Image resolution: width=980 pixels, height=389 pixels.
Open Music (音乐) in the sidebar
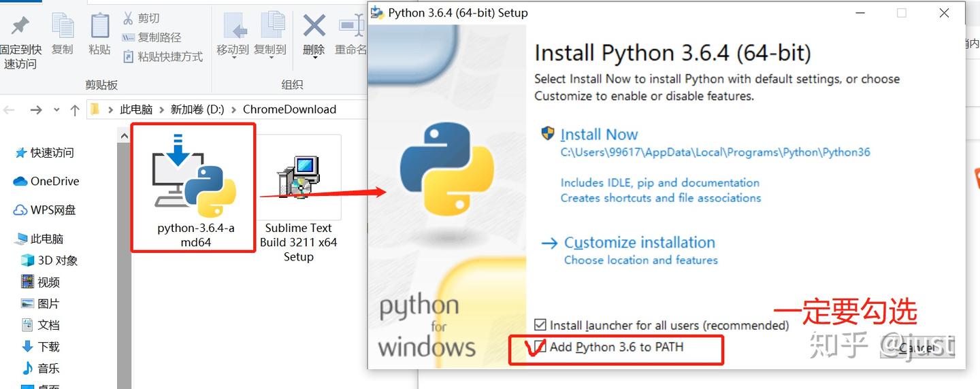click(40, 369)
